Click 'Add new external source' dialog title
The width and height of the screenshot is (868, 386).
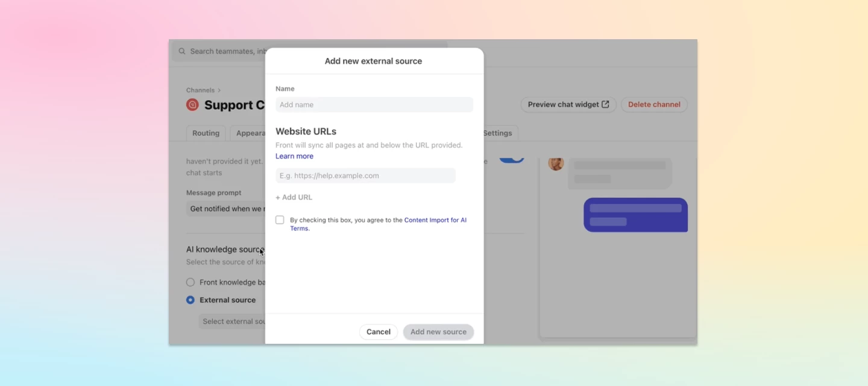click(x=374, y=61)
